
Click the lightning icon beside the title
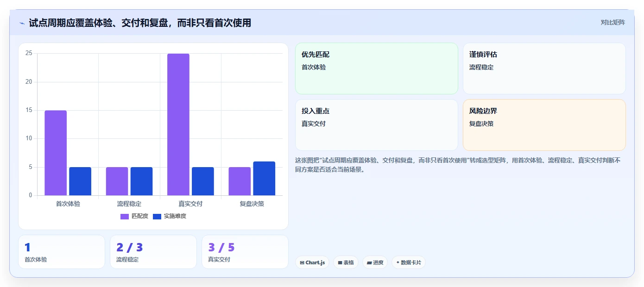click(x=22, y=23)
